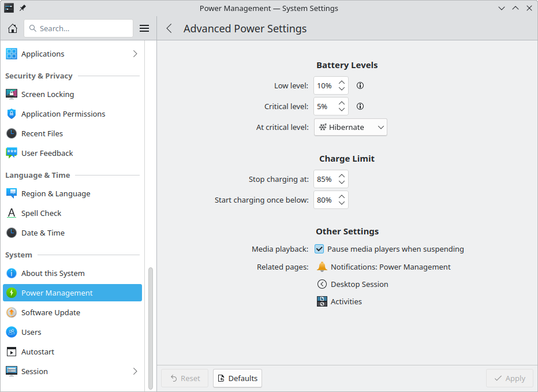
Task: Open the hamburger menu beside search
Action: (x=144, y=28)
